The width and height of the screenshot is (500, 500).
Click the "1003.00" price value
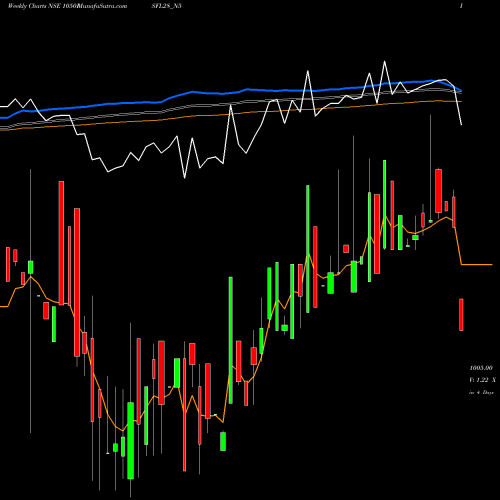(x=481, y=368)
